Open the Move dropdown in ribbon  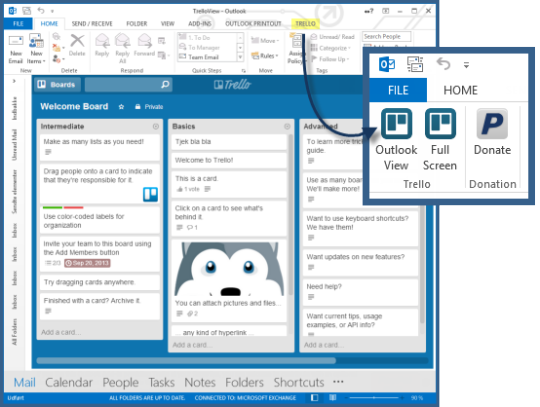265,41
